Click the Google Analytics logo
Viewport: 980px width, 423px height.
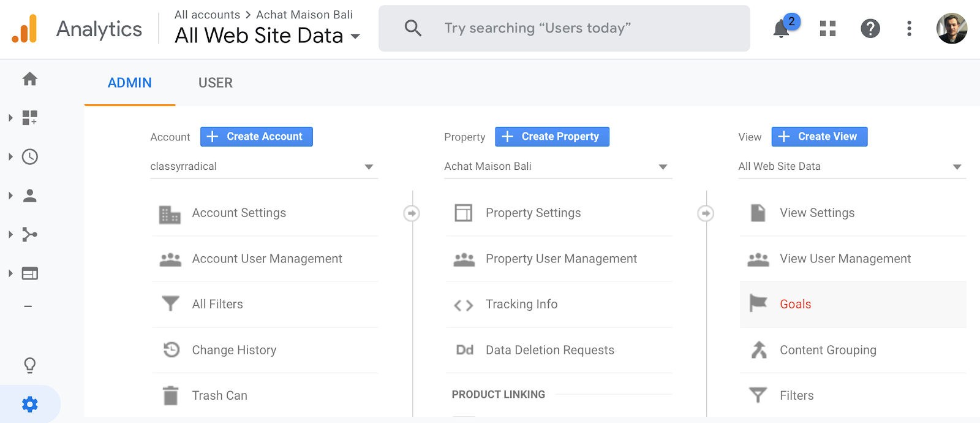pos(24,28)
